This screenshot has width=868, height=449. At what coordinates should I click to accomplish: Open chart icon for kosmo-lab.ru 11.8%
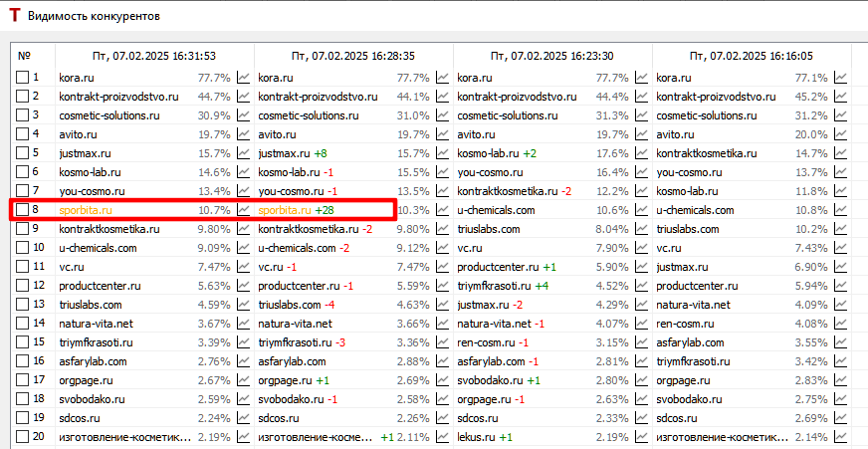[841, 191]
